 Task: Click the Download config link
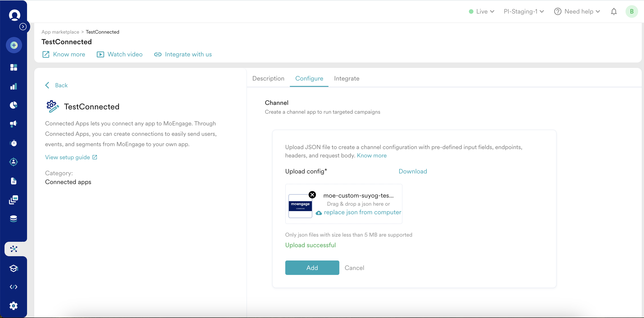[x=413, y=171]
